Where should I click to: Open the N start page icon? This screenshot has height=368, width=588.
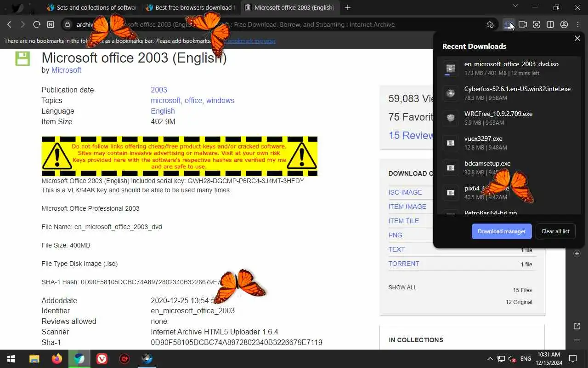click(51, 24)
